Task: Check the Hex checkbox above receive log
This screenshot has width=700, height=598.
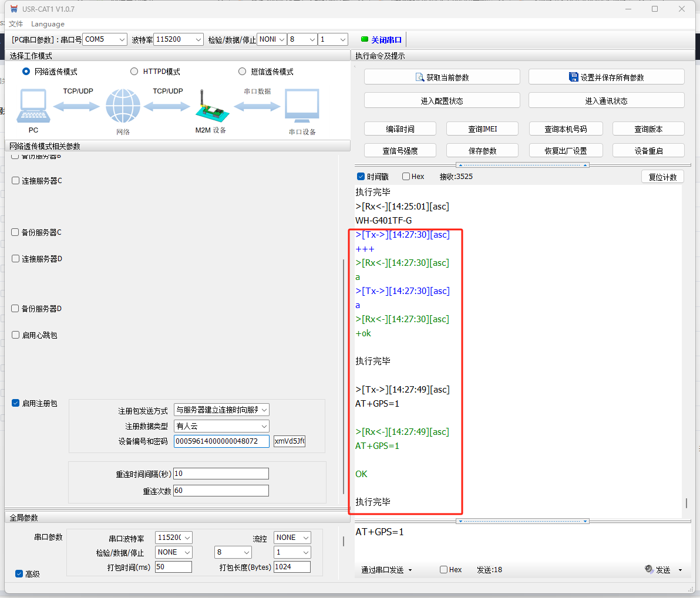Action: click(406, 177)
